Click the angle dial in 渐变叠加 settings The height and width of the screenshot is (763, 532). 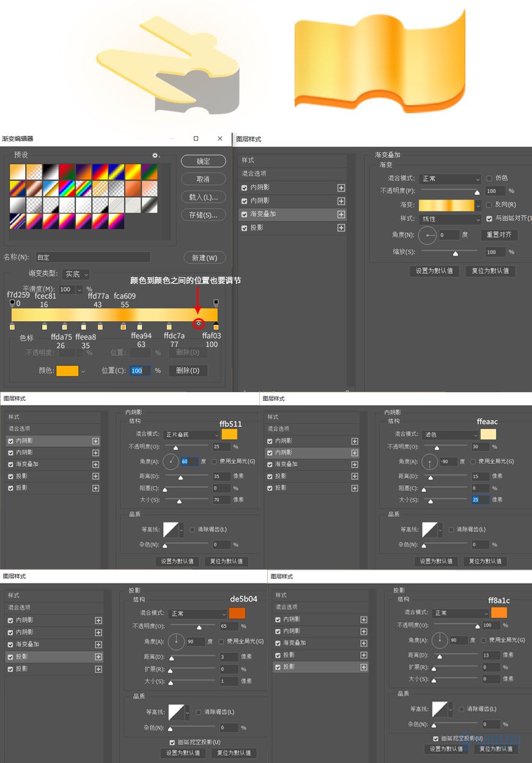click(x=427, y=235)
